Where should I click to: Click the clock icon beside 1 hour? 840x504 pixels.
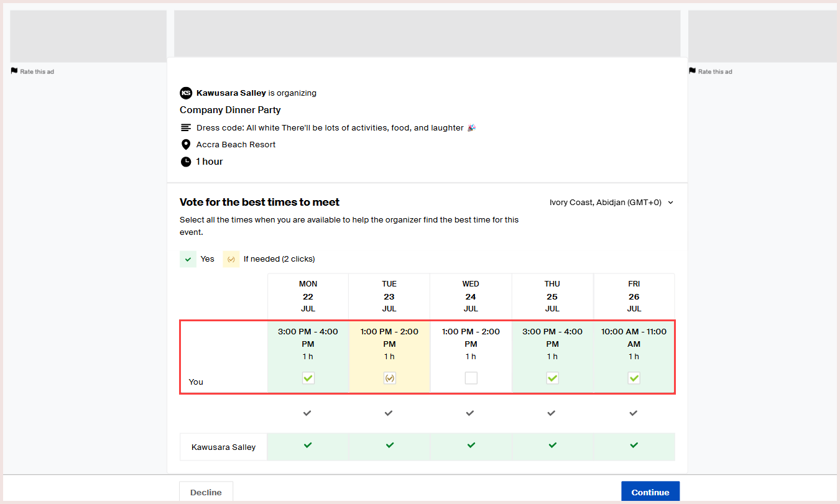tap(185, 162)
